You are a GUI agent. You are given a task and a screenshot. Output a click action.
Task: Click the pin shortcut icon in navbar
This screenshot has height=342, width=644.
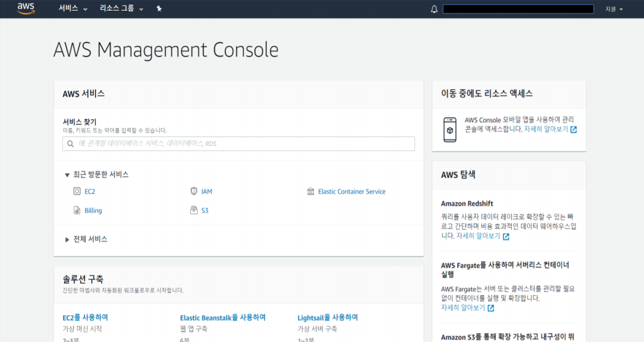pos(159,8)
